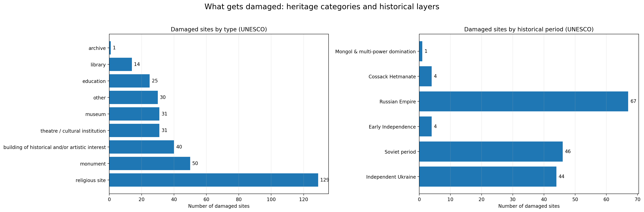The height and width of the screenshot is (212, 644).
Task: Select the 'education' category label
Action: (x=95, y=81)
